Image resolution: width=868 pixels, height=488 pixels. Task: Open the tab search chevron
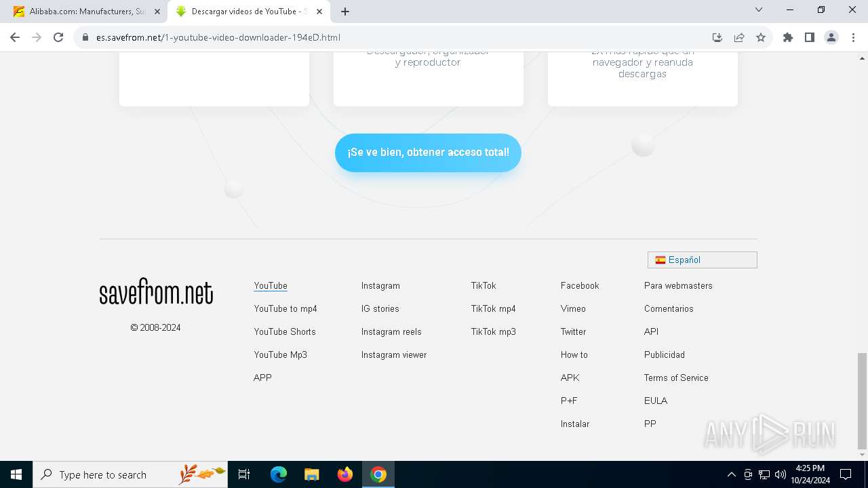click(759, 9)
